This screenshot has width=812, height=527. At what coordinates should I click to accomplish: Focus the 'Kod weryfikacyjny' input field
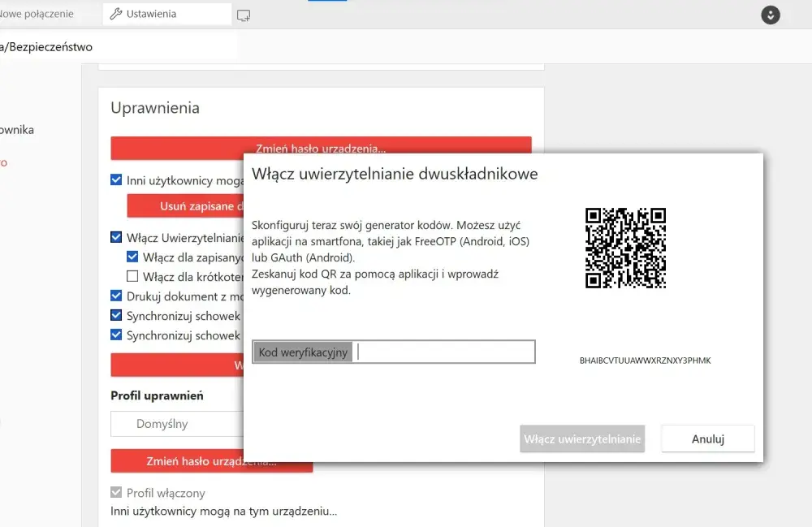click(x=394, y=352)
